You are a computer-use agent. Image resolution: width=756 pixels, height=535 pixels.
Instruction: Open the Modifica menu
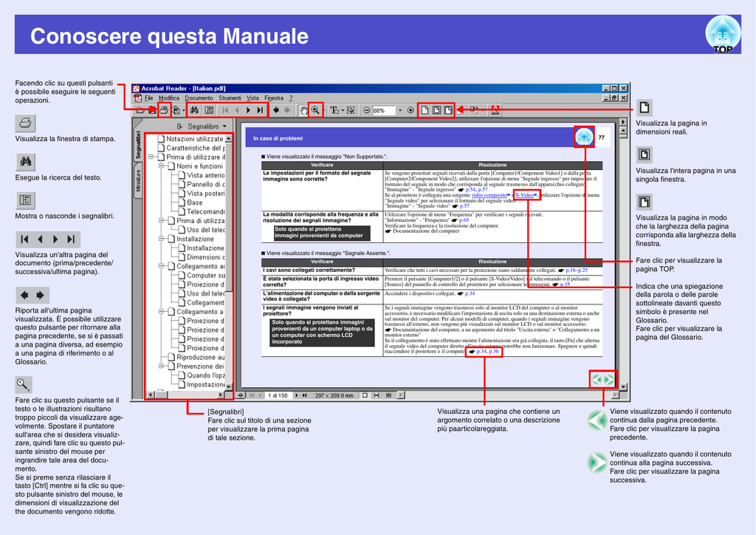coord(169,98)
